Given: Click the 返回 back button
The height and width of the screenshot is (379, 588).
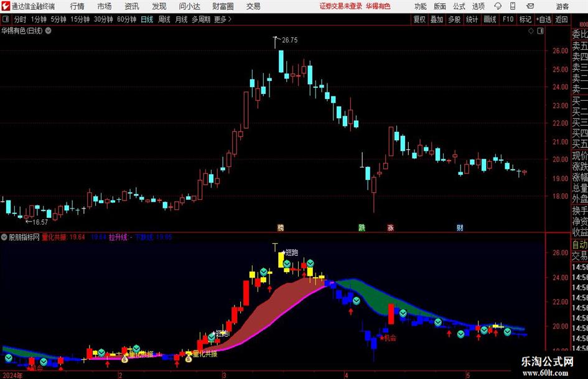Looking at the screenshot, I should click(561, 19).
